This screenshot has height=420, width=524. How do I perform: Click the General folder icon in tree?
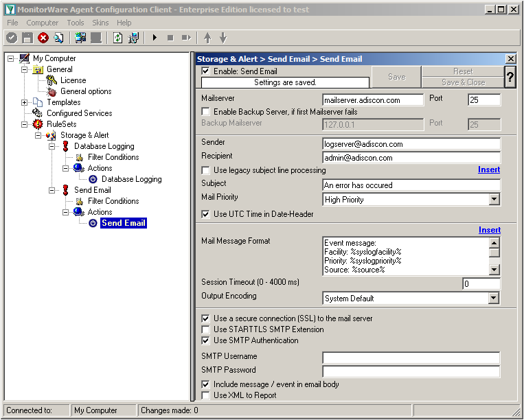[x=38, y=69]
